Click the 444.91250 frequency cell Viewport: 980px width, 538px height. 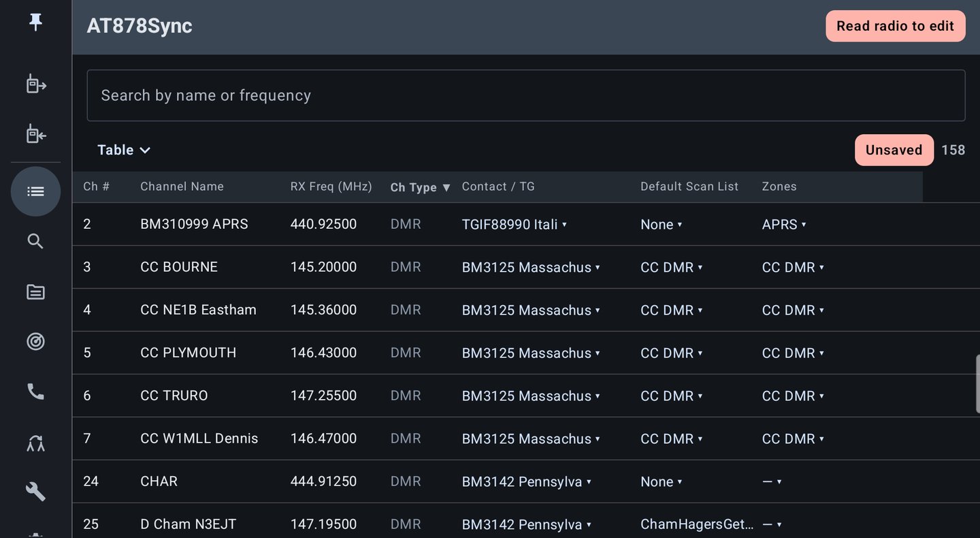(x=323, y=482)
